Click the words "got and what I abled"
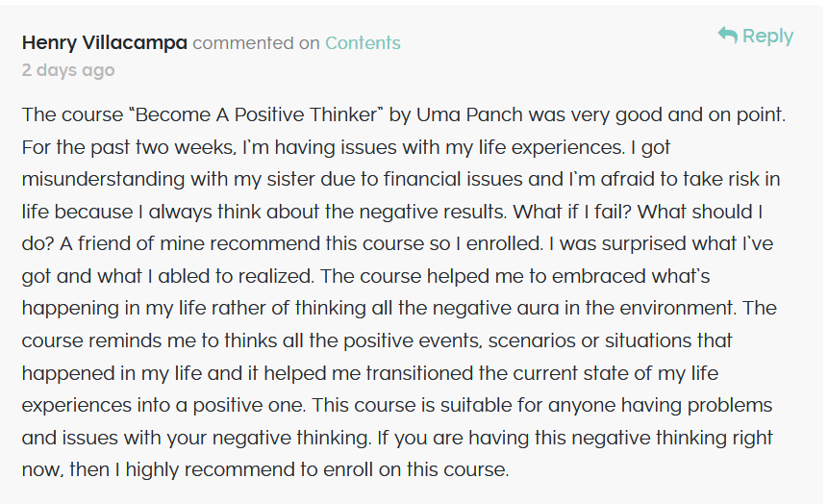828x504 pixels. coord(126,276)
